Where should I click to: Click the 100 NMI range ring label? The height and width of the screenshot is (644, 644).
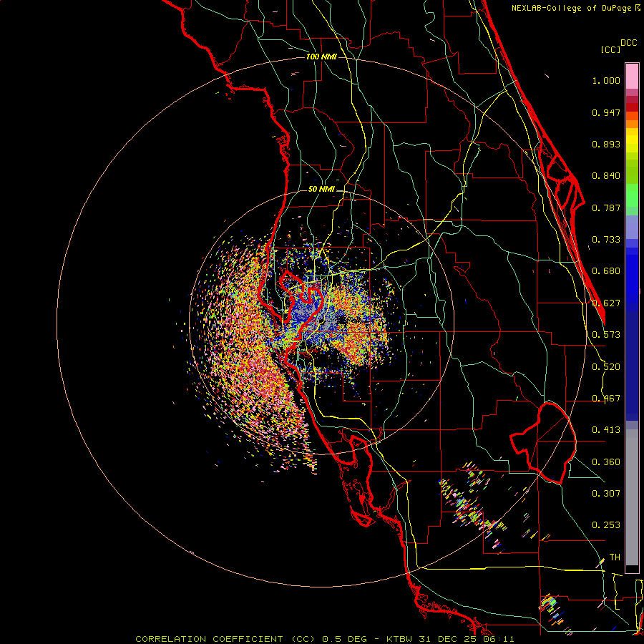pos(321,57)
